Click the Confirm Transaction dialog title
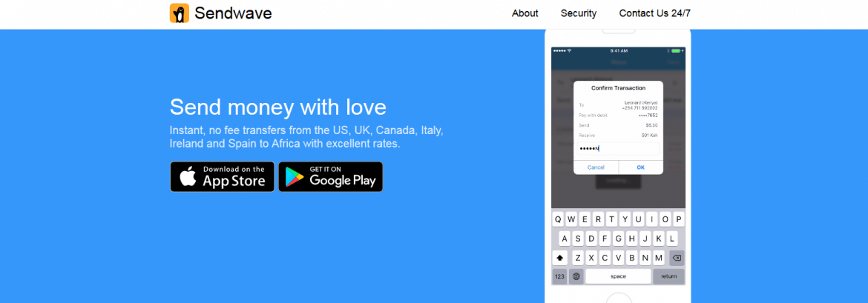Screen dimensions: 868x303 coord(618,88)
